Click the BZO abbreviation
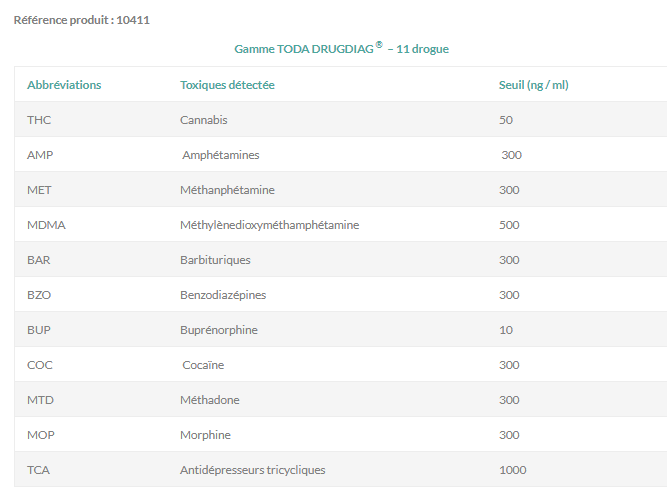 click(x=39, y=295)
